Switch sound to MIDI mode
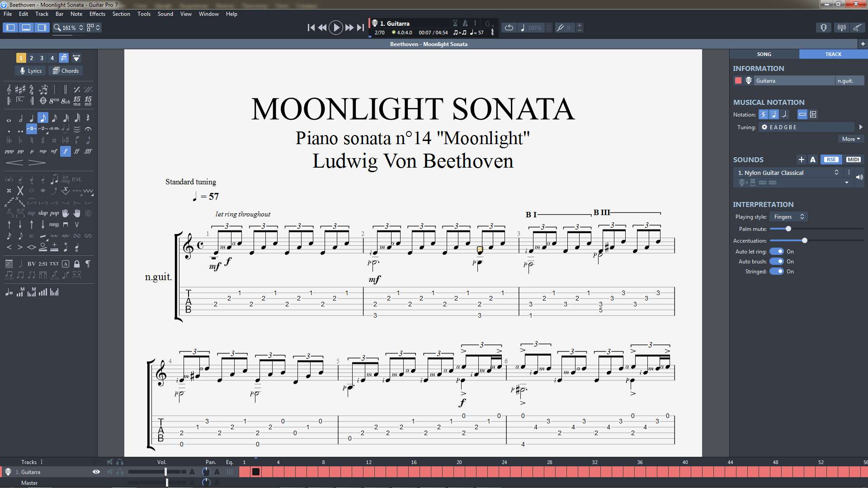This screenshot has width=868, height=488. point(853,160)
